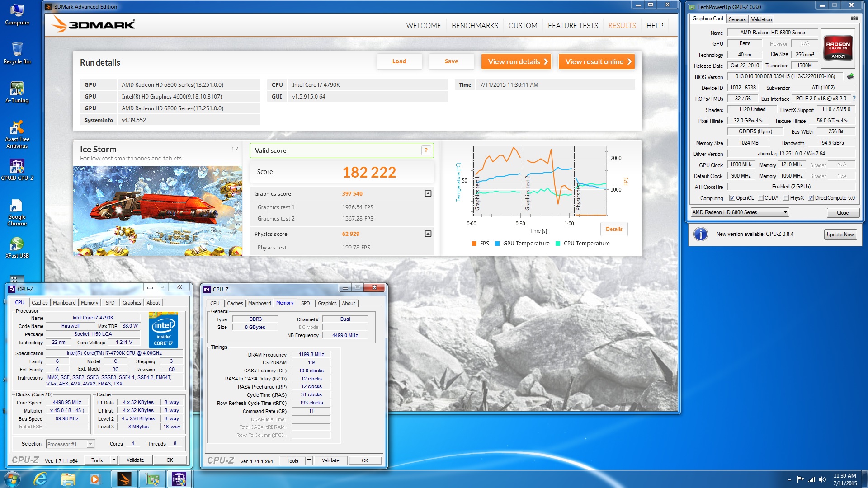Go to the WELCOME tab in 3DMark

pyautogui.click(x=424, y=26)
